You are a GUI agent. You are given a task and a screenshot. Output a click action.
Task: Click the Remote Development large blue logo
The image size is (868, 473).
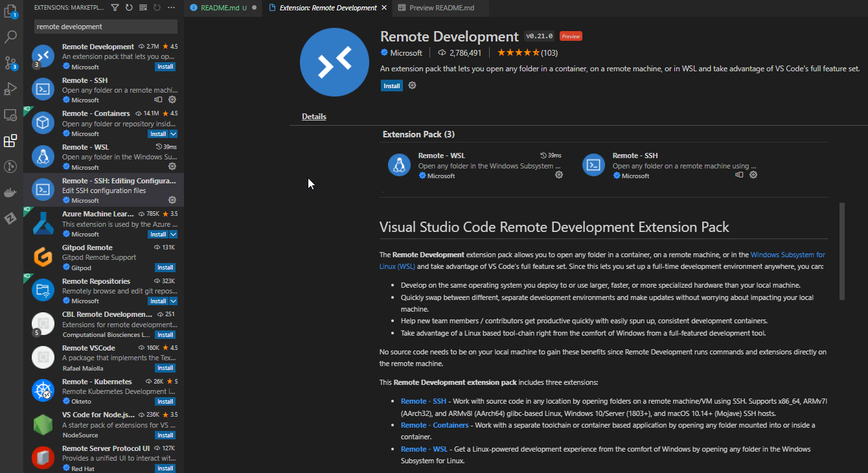coord(334,62)
